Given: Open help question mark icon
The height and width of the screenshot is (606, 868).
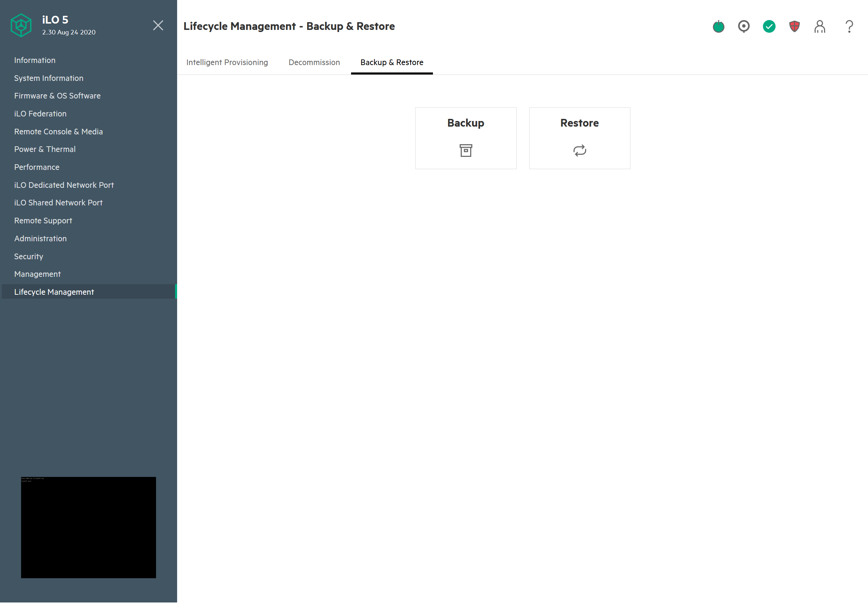Looking at the screenshot, I should click(849, 26).
